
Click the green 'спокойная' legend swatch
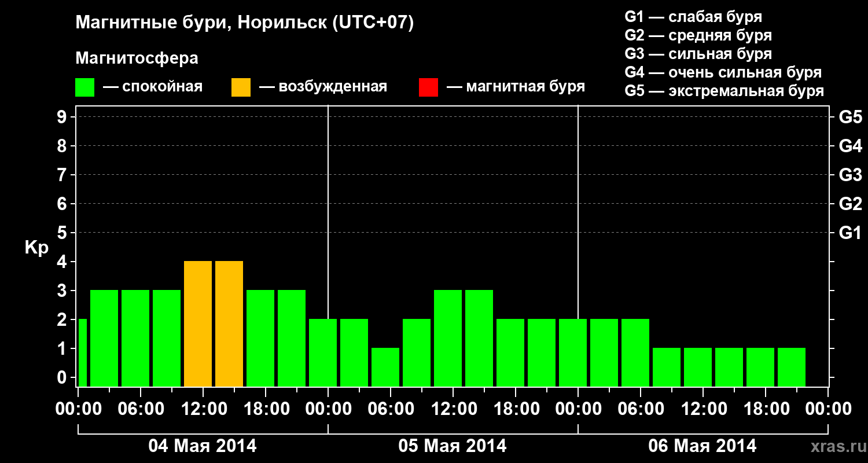point(85,87)
